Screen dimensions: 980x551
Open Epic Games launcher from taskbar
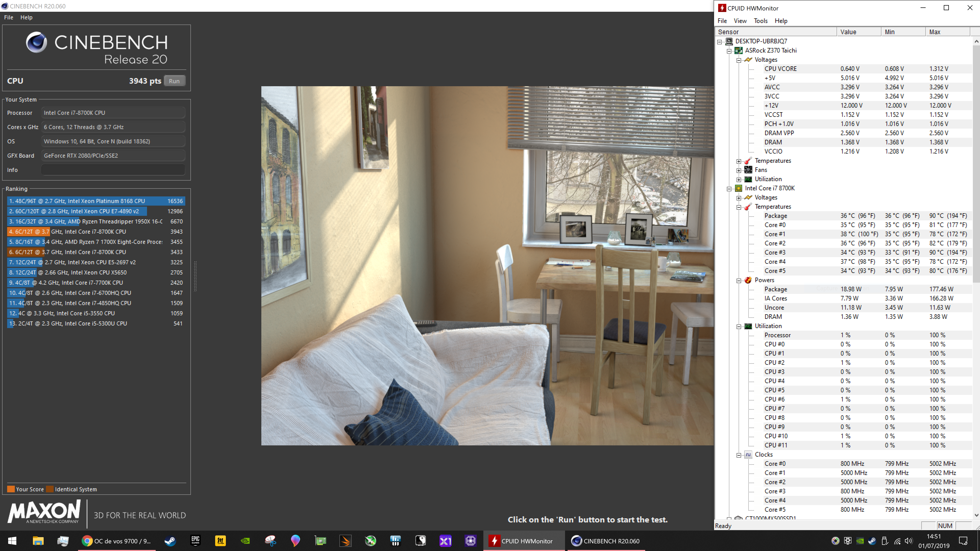point(195,541)
